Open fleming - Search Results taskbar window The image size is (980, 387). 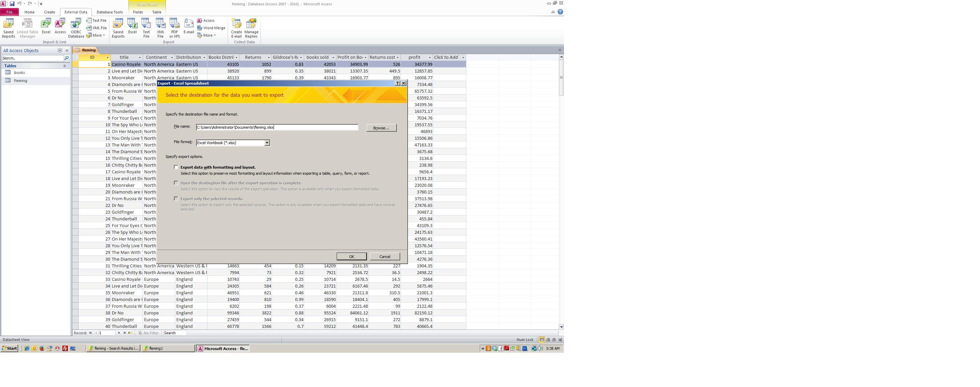(x=113, y=349)
